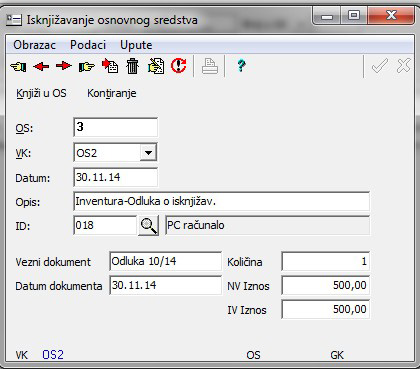Click the IV Iznos field

click(x=326, y=309)
